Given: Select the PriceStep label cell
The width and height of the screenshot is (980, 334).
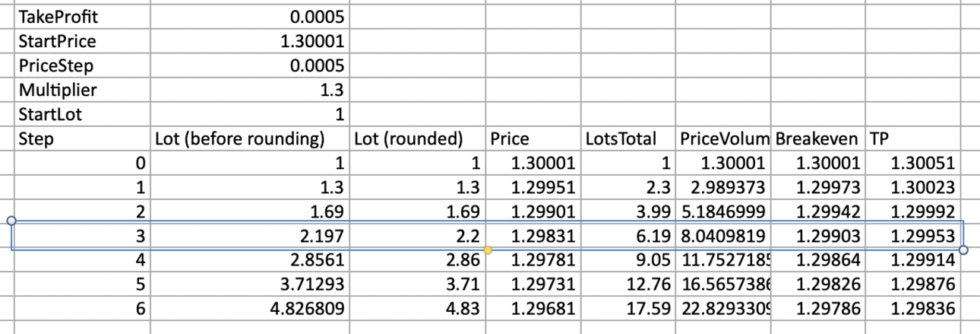Looking at the screenshot, I should coord(81,64).
